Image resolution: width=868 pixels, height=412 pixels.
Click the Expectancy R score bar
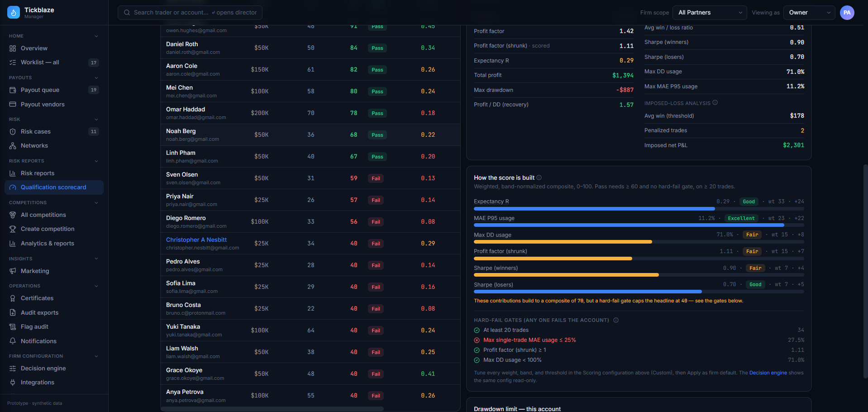tap(639, 209)
